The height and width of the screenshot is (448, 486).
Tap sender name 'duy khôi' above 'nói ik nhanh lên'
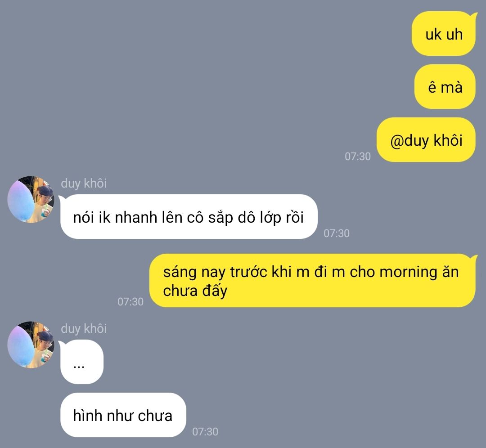click(x=84, y=183)
